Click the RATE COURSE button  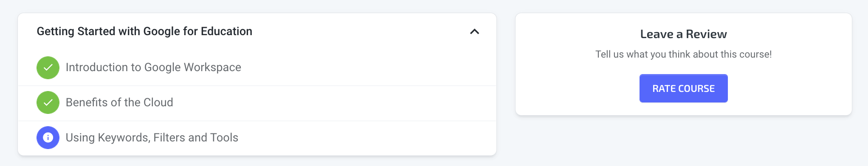click(x=683, y=89)
